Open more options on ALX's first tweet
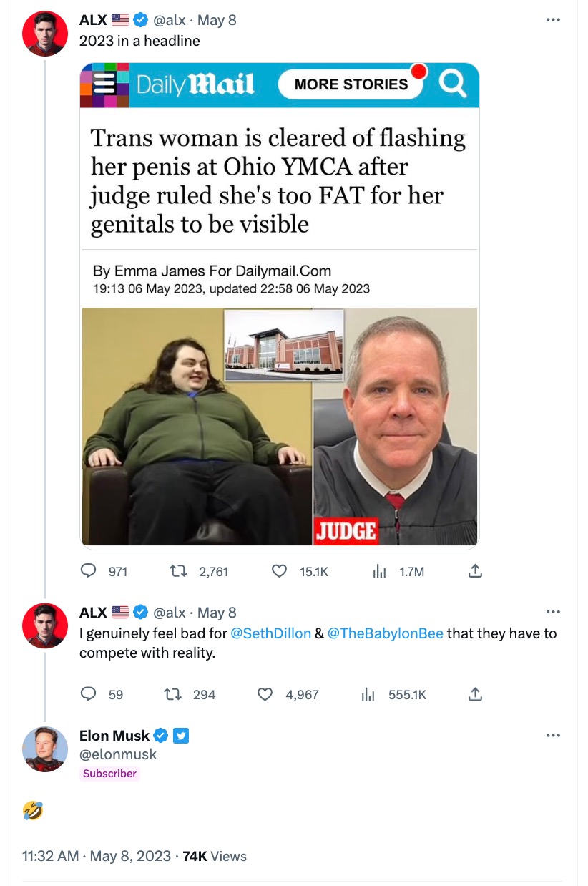 pos(553,19)
